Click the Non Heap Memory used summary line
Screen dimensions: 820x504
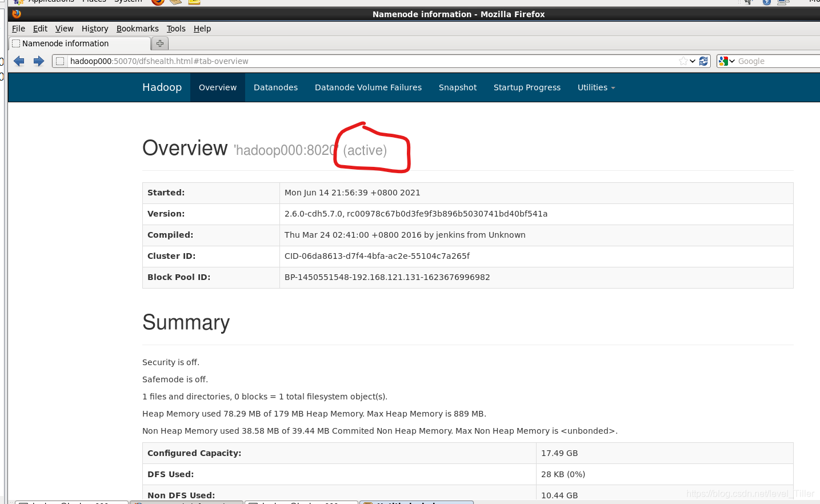click(x=380, y=431)
